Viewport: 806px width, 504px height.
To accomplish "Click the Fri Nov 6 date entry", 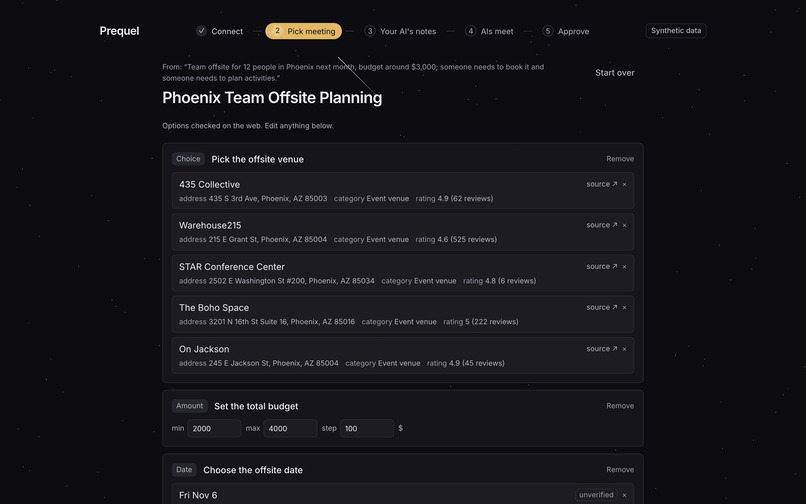I will 198,495.
